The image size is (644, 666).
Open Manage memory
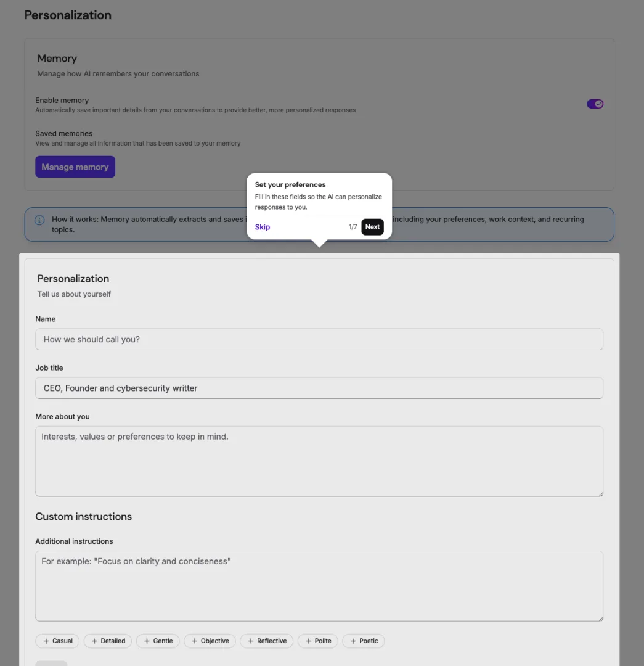point(75,166)
